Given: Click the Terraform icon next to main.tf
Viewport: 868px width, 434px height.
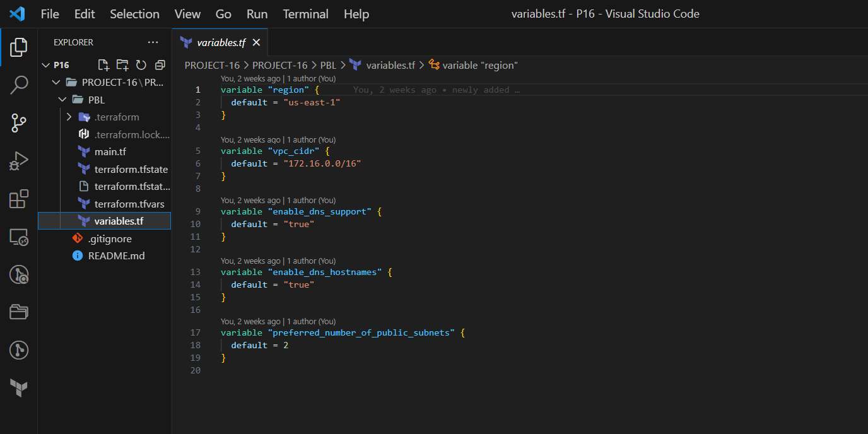Looking at the screenshot, I should coord(84,151).
